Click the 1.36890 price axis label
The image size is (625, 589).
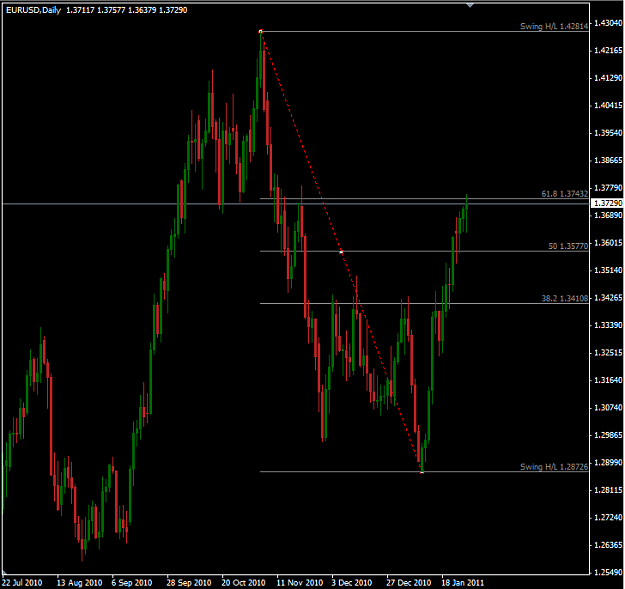pyautogui.click(x=608, y=215)
